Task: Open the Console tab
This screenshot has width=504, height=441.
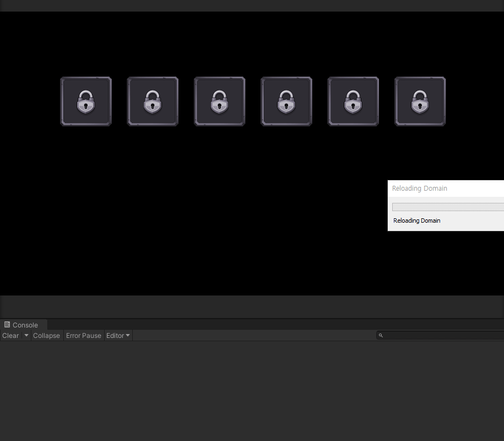Action: (24, 325)
